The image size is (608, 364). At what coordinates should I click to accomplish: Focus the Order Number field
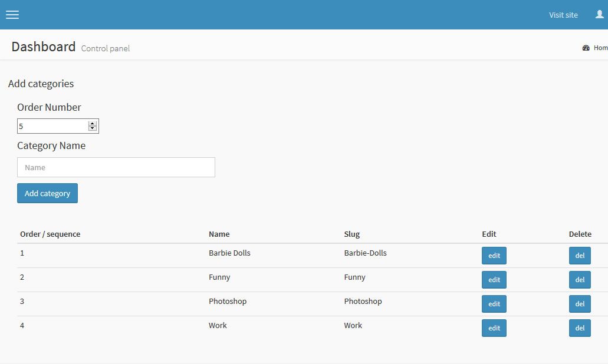pyautogui.click(x=52, y=126)
